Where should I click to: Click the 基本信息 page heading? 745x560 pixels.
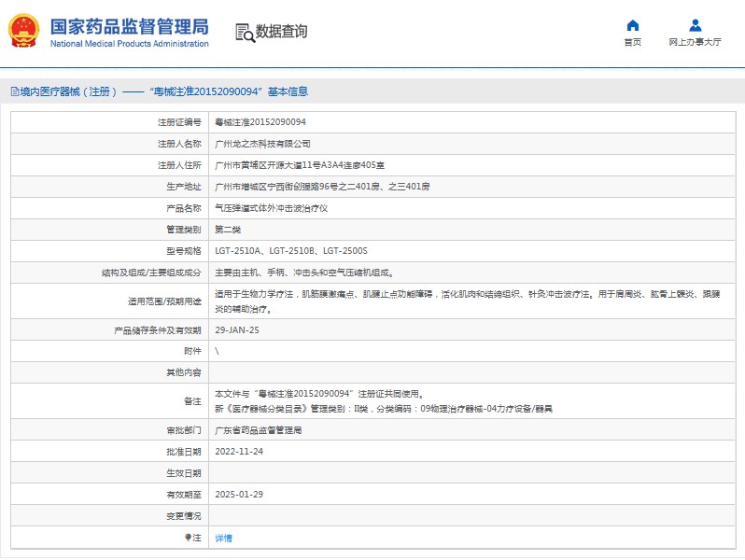288,91
